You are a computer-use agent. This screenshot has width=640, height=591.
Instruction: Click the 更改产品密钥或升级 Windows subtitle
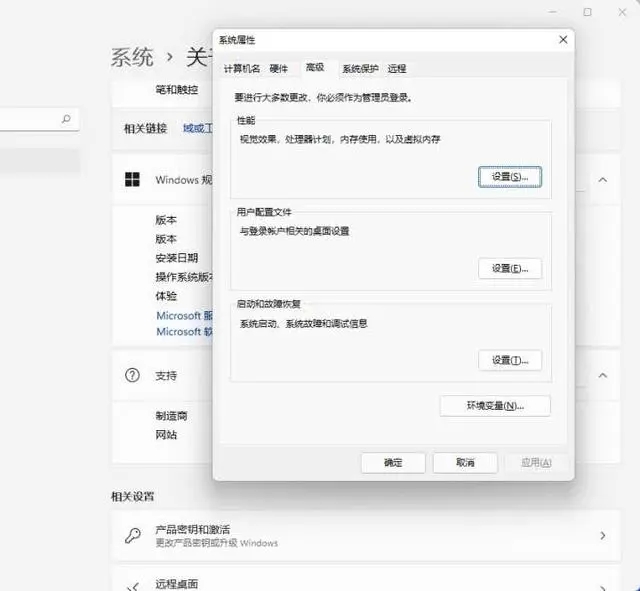(217, 543)
